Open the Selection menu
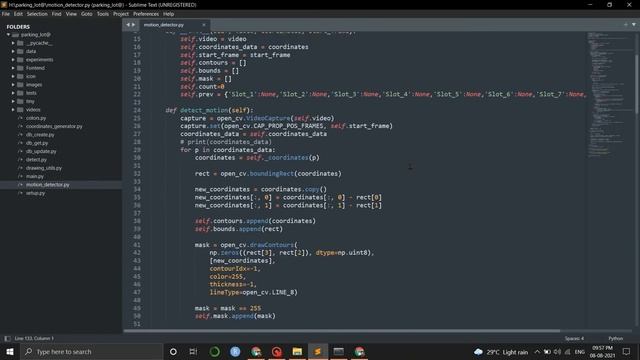 [37, 14]
